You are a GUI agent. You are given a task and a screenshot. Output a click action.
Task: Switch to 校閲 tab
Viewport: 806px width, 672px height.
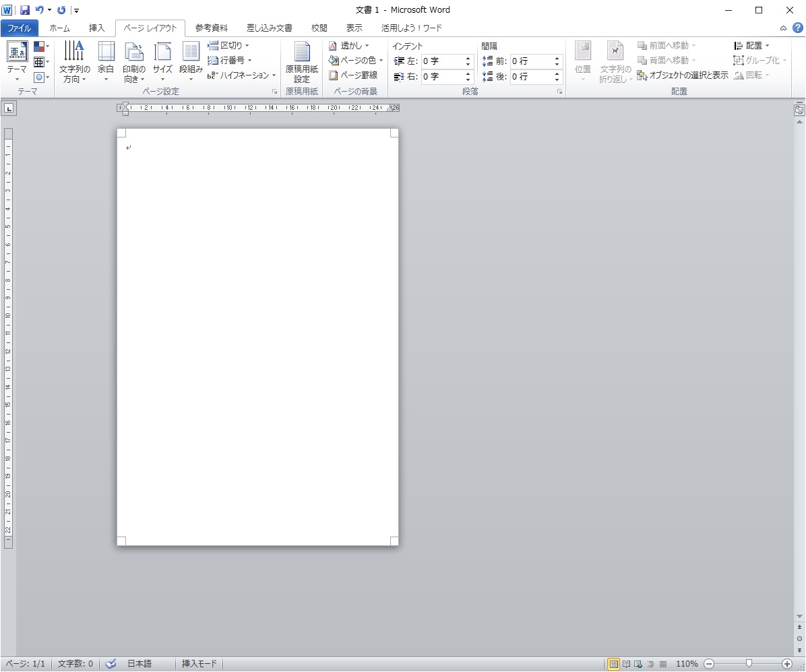(x=319, y=28)
